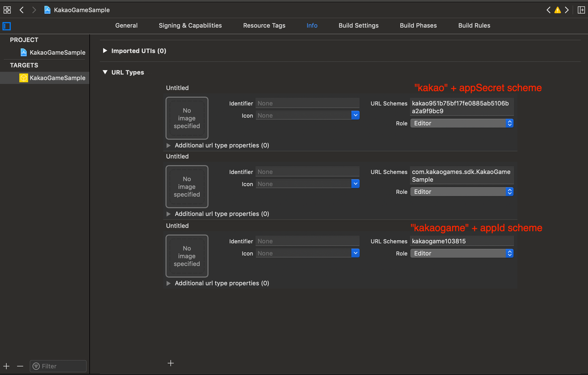Toggle the project and targets list sidebar
Image resolution: width=588 pixels, height=375 pixels.
(x=7, y=26)
